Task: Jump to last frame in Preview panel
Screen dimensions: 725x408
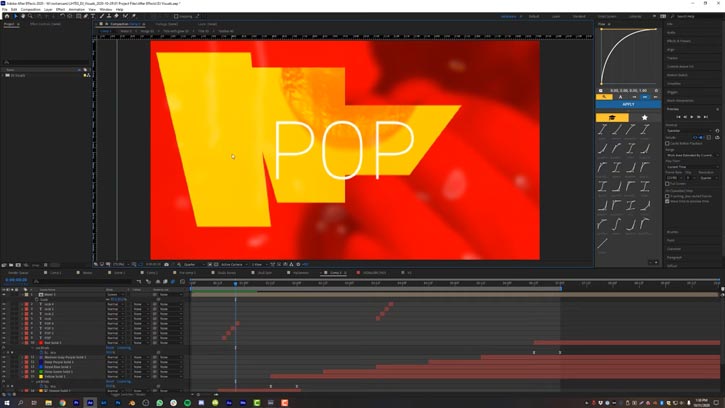Action: (706, 117)
